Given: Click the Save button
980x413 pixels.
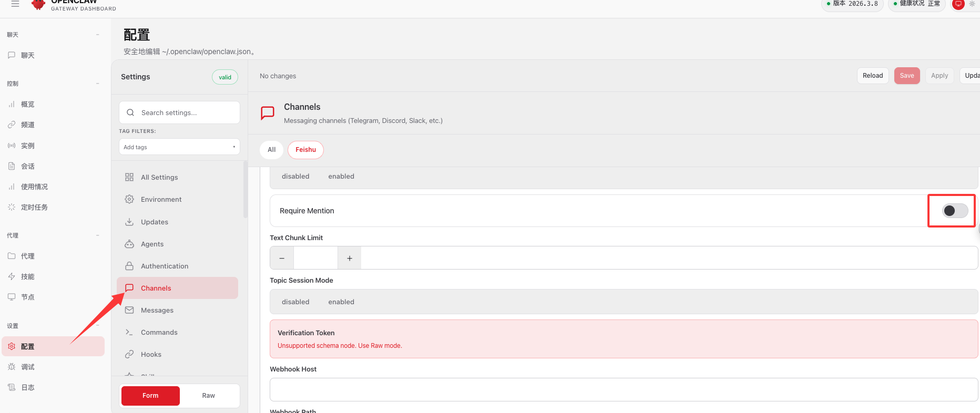Looking at the screenshot, I should (907, 76).
